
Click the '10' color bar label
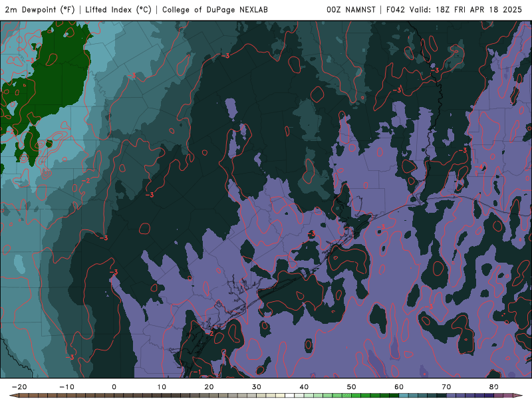pos(162,387)
